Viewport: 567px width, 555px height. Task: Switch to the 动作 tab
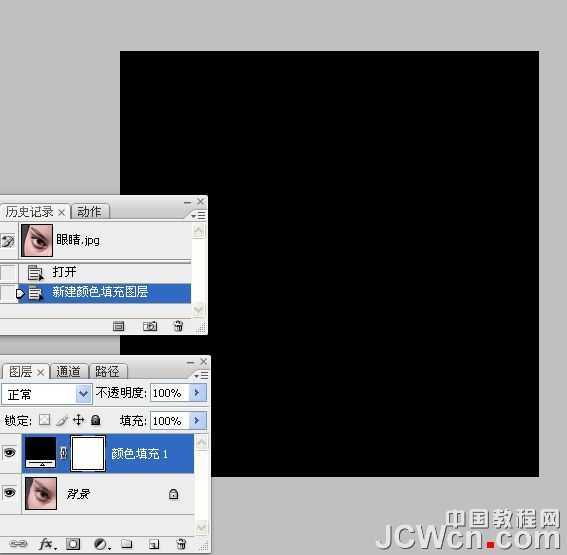tap(89, 212)
